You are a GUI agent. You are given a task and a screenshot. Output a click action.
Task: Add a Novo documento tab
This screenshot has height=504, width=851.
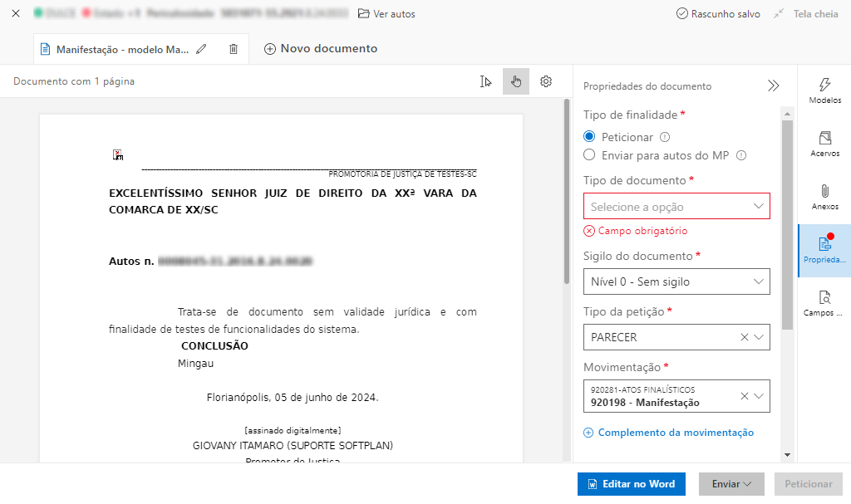[321, 49]
